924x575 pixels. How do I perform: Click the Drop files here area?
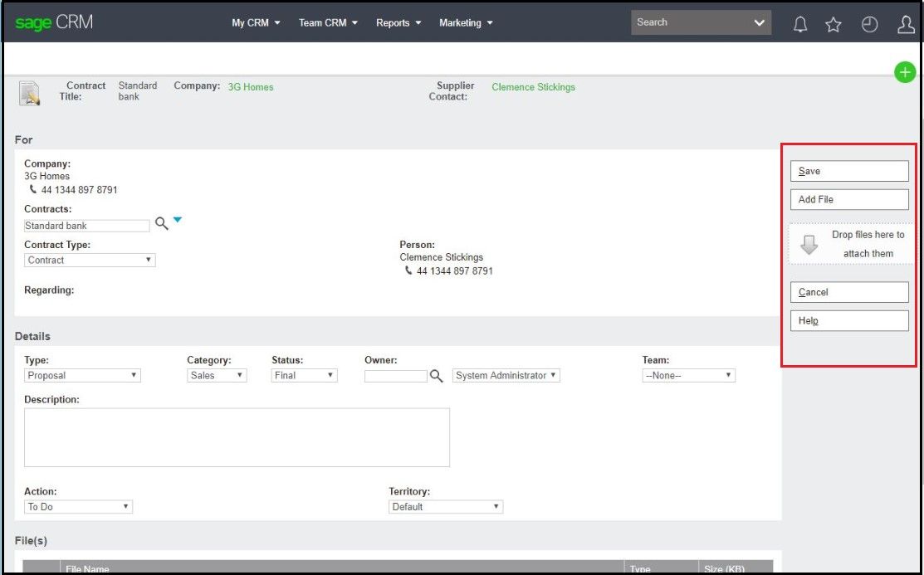[x=852, y=244]
